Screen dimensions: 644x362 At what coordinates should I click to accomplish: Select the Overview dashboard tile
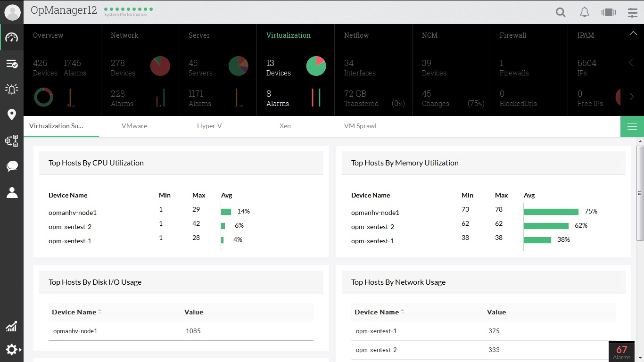[62, 70]
